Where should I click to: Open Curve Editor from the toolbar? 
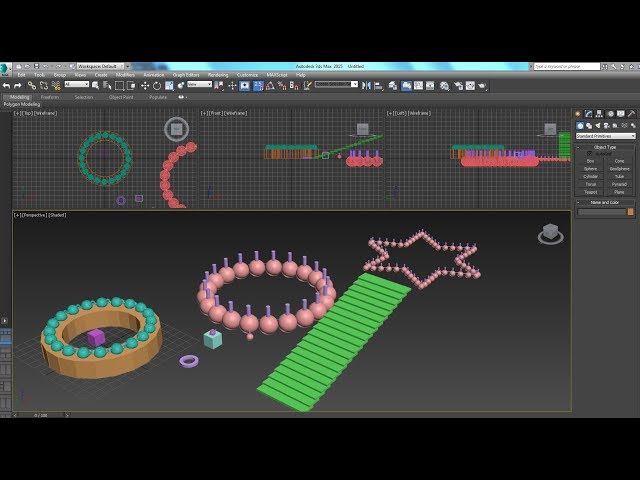tap(418, 86)
